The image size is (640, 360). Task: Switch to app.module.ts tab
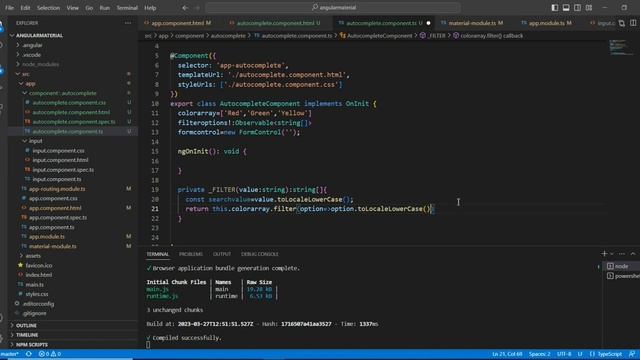click(x=547, y=23)
